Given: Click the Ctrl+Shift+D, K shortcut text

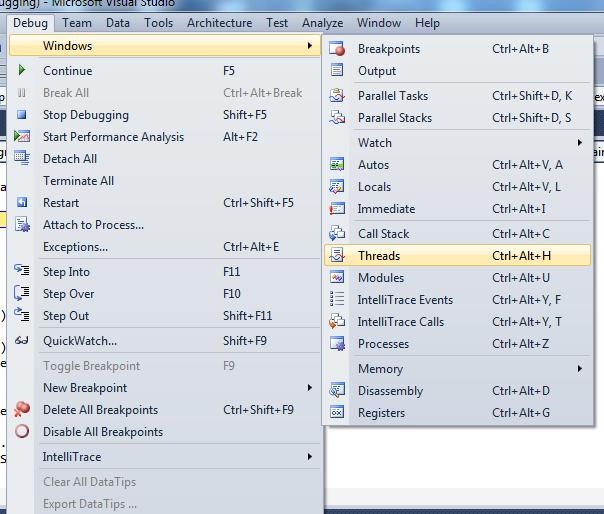Looking at the screenshot, I should point(532,96).
